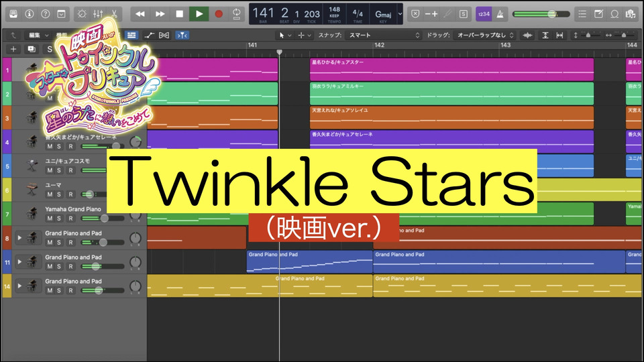Click the ユーマ track keyboard icon

(32, 189)
